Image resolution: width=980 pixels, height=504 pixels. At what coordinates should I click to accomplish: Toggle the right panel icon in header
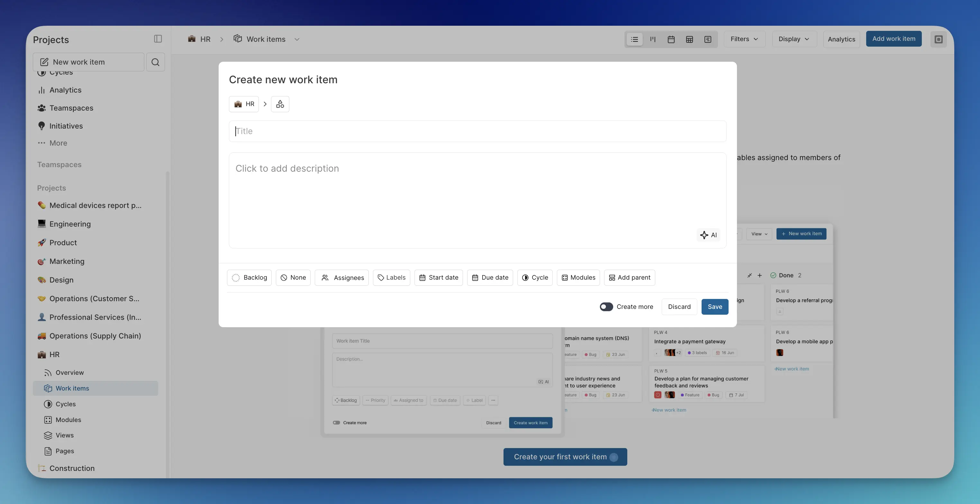click(x=939, y=39)
